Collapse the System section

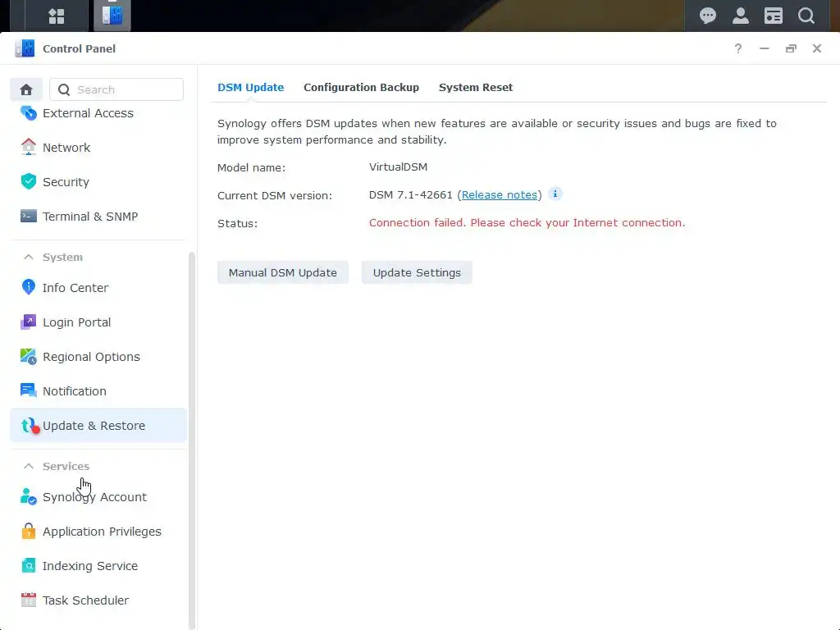point(29,257)
